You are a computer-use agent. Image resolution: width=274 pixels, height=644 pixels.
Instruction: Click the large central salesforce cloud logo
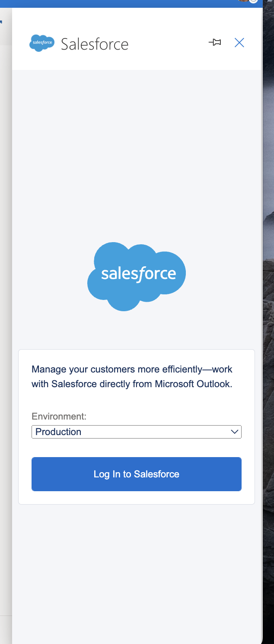(x=137, y=276)
